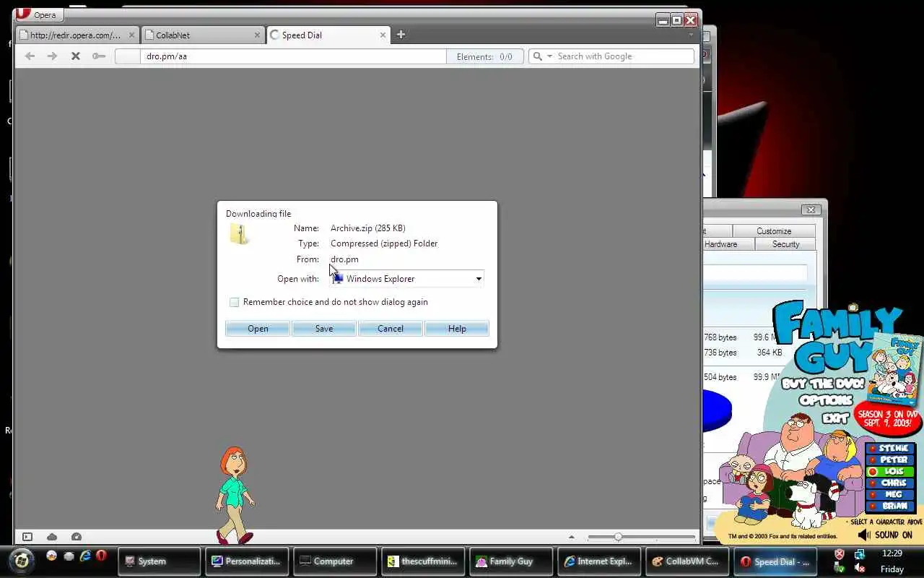Click the Opera menu button
The image size is (924, 578).
(39, 14)
